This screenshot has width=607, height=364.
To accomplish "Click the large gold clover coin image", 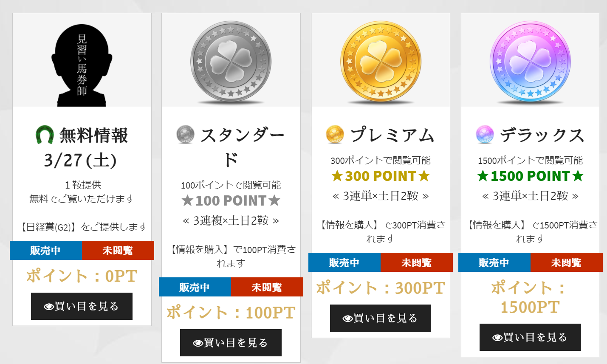I will [381, 62].
